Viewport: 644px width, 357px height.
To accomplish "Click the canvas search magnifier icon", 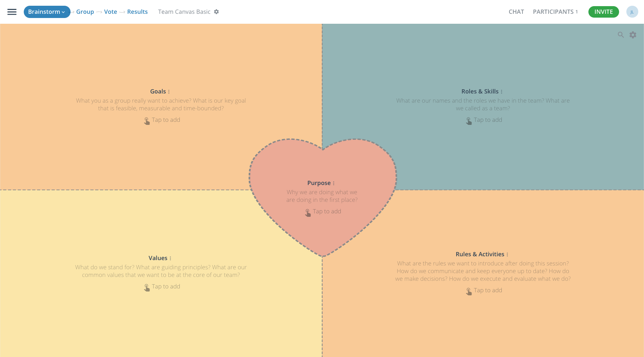I will click(621, 35).
